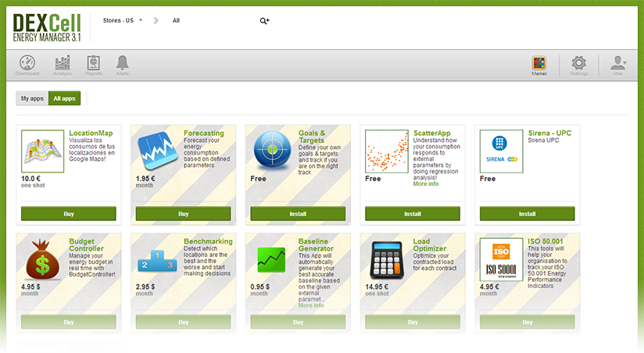Image resolution: width=644 pixels, height=353 pixels.
Task: Click the LocationMap app title
Action: [91, 133]
